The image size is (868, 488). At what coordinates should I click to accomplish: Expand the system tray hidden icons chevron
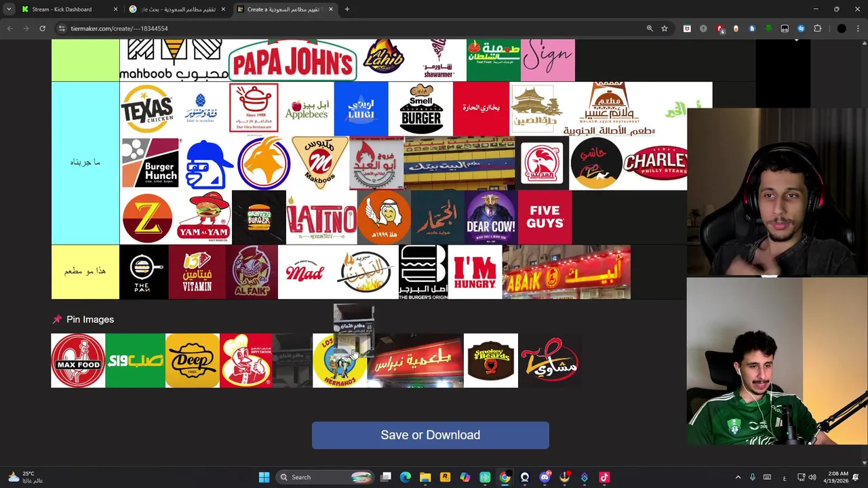738,477
